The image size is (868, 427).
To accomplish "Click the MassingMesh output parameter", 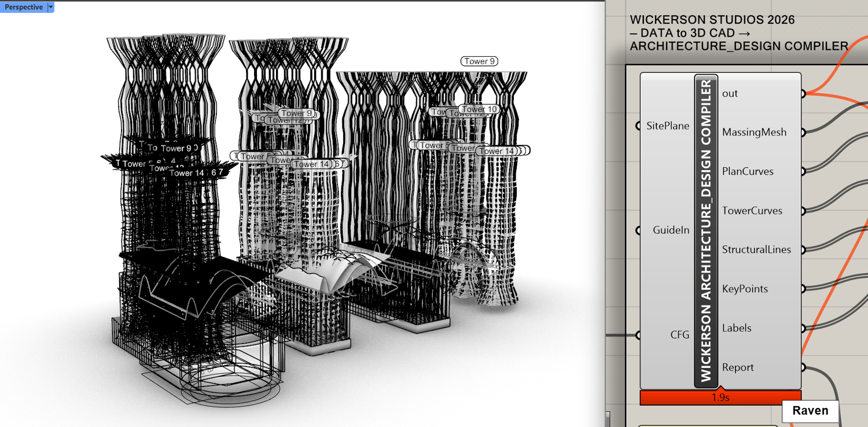I will click(x=755, y=132).
